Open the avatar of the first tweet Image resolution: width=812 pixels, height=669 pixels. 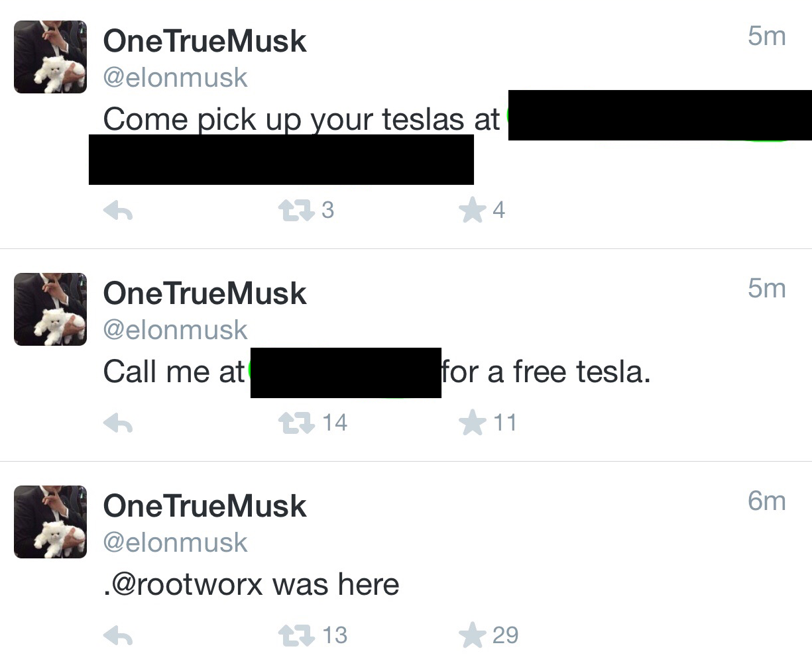click(x=50, y=57)
